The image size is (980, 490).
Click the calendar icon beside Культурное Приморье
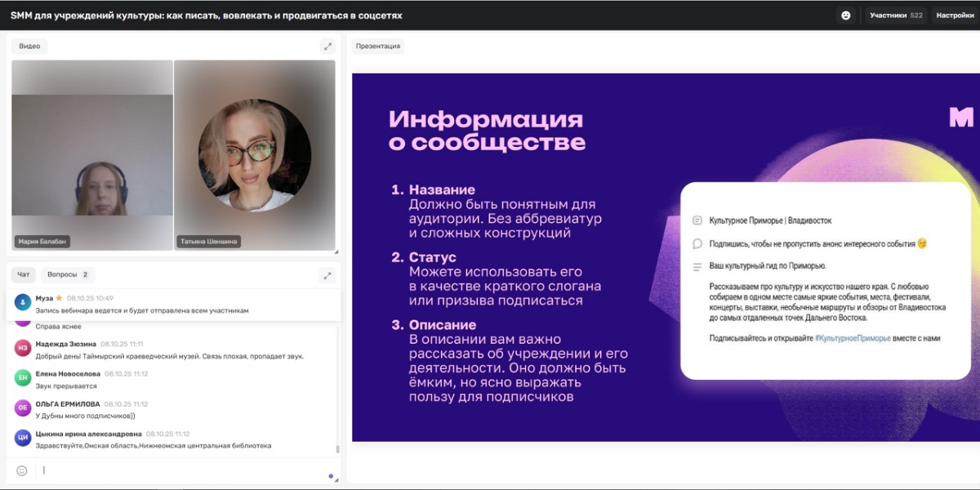click(697, 220)
